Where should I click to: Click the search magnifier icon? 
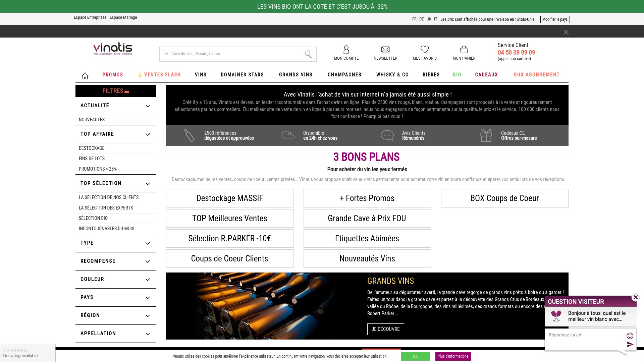point(308,54)
